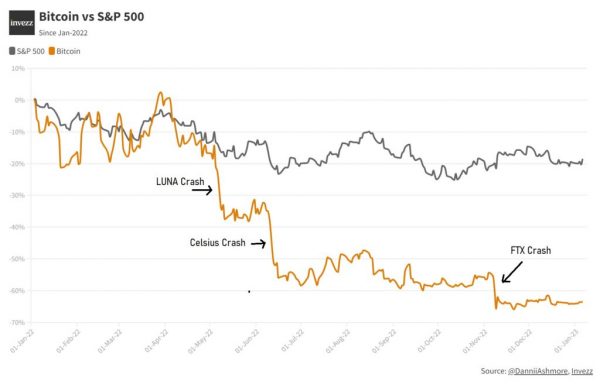Select the LUNA Crash annotation text
The width and height of the screenshot is (600, 384).
coord(180,181)
